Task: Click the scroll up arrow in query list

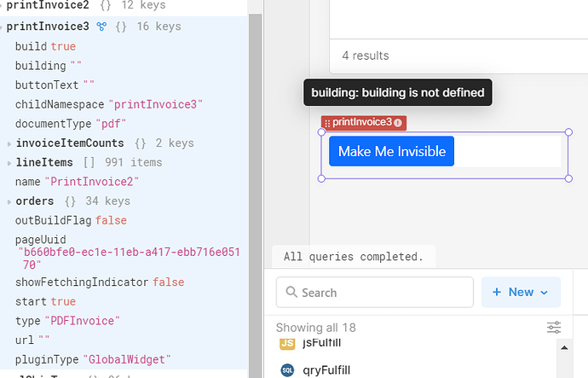Action: click(564, 347)
